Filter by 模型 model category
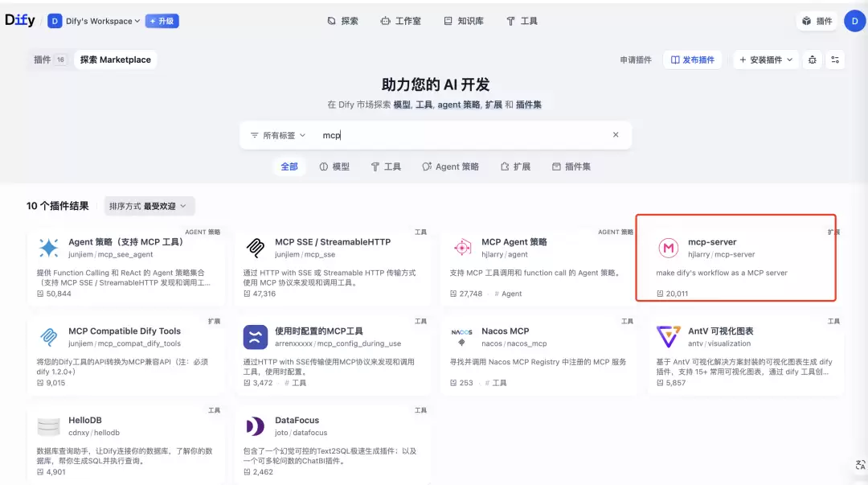Viewport: 868px width, 485px height. 334,166
